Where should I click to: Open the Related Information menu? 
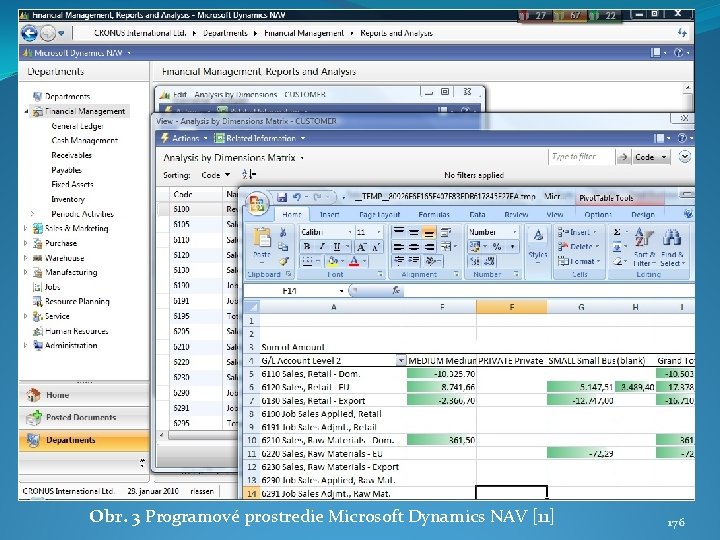tap(260, 138)
